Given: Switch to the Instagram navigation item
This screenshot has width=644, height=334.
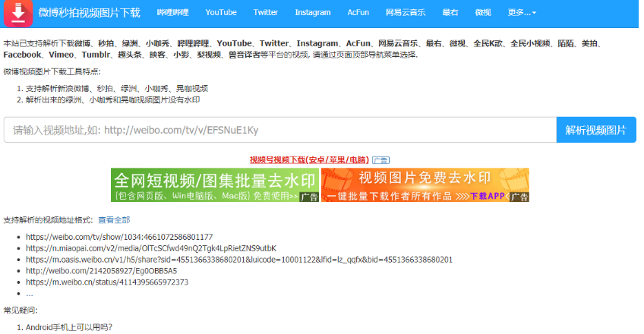Looking at the screenshot, I should point(313,13).
